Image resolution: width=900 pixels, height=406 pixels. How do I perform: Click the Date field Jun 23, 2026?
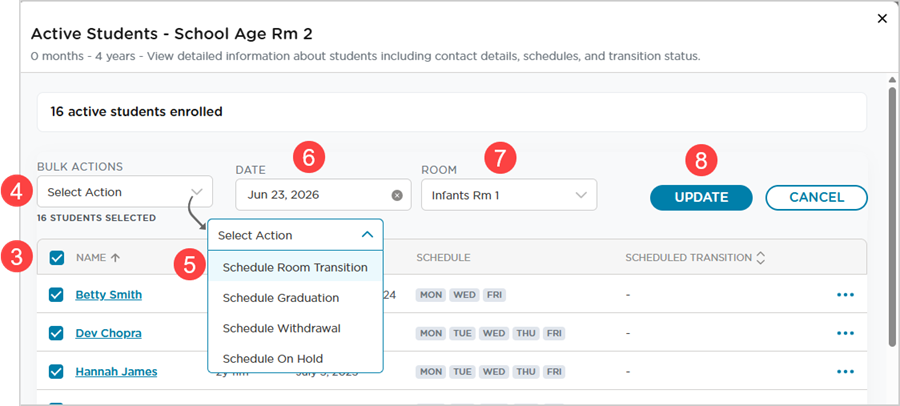tap(323, 195)
